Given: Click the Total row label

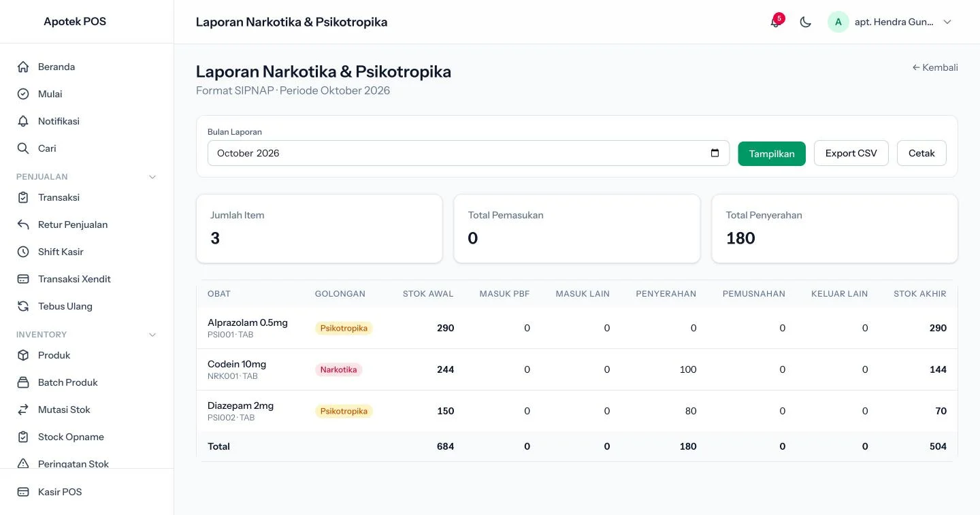Looking at the screenshot, I should tap(218, 446).
